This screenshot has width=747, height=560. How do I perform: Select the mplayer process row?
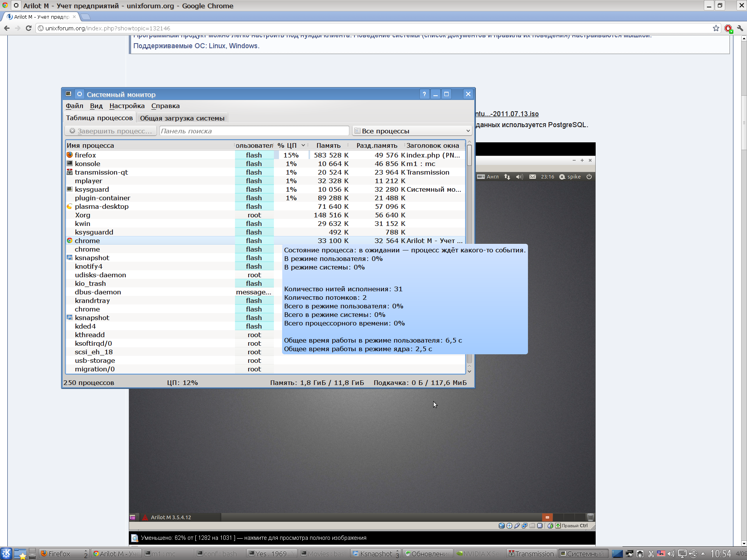[265, 181]
